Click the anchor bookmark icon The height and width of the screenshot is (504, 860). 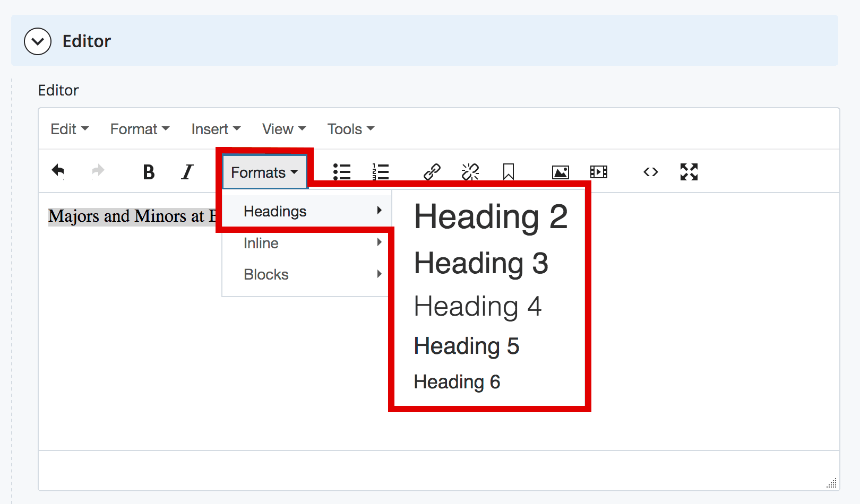click(508, 172)
